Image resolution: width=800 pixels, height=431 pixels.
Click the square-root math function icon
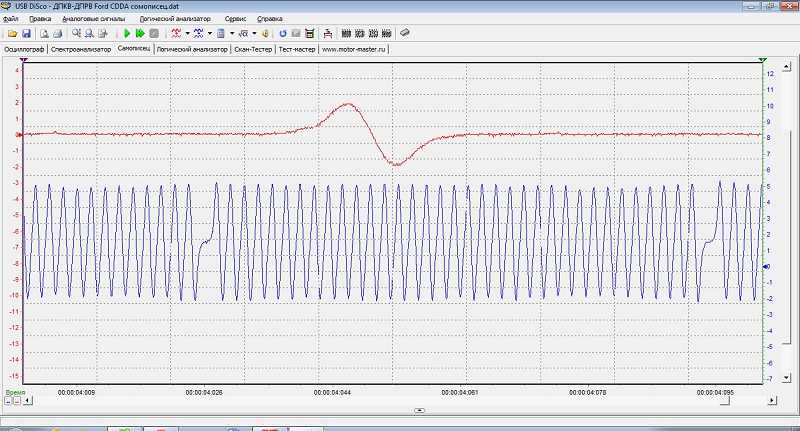pos(243,34)
